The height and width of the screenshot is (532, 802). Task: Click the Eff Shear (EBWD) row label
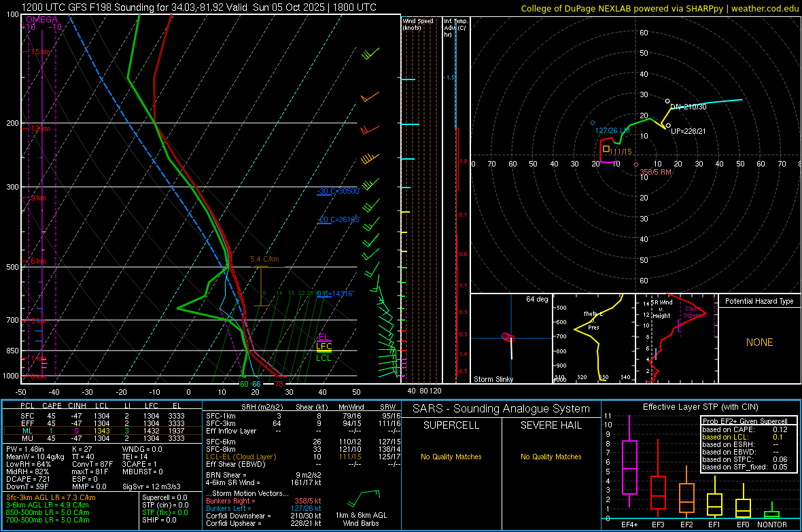236,465
